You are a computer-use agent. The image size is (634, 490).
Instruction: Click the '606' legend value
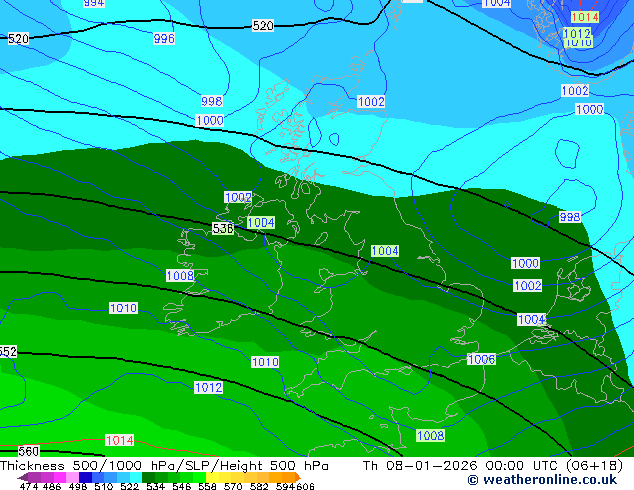coord(305,486)
